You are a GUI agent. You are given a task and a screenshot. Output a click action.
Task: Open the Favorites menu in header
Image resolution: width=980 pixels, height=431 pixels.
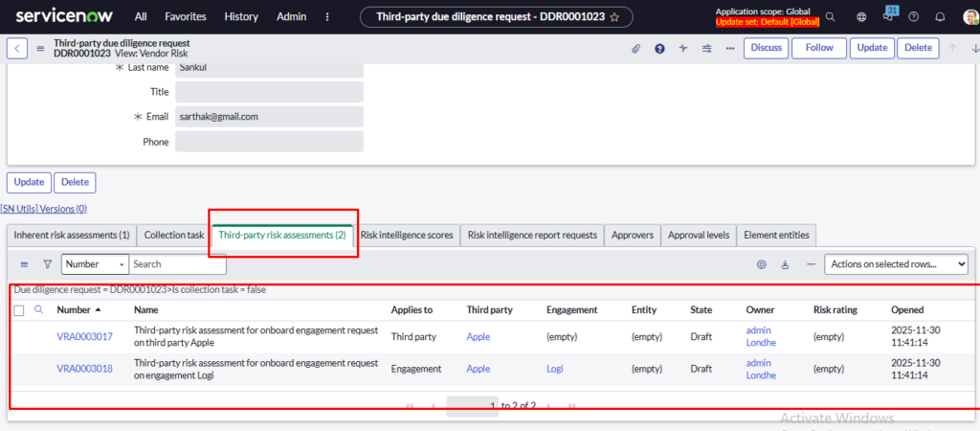pos(185,17)
